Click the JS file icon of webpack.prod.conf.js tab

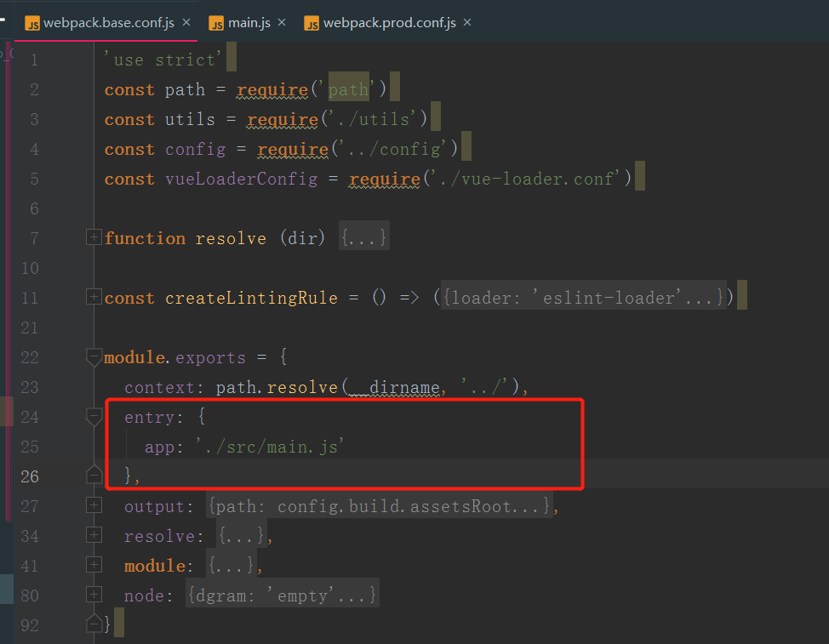[312, 23]
